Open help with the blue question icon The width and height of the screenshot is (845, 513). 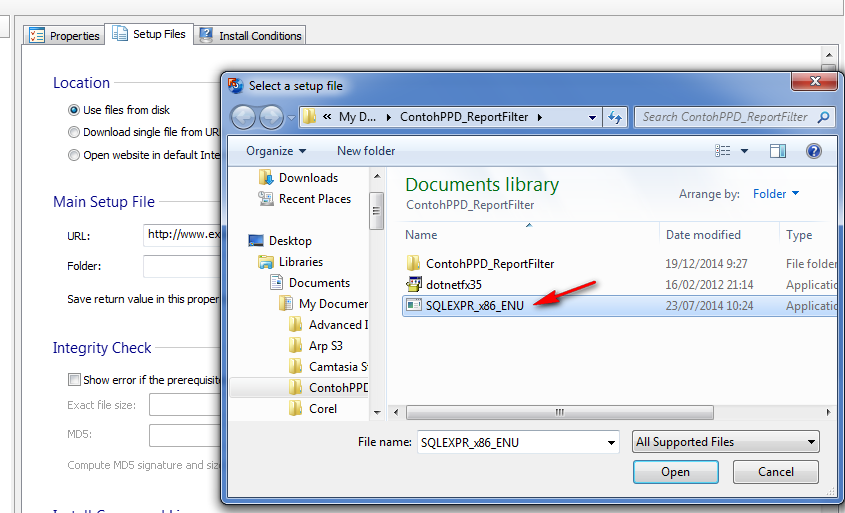814,151
